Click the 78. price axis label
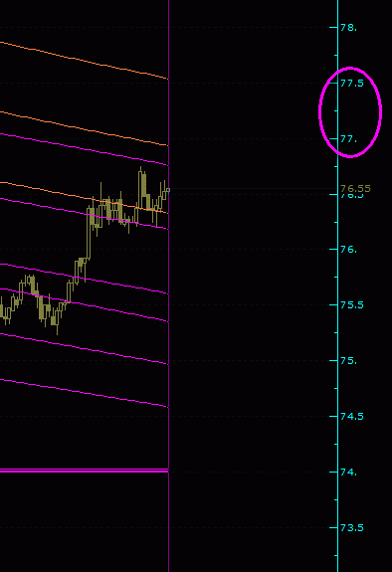 click(348, 28)
